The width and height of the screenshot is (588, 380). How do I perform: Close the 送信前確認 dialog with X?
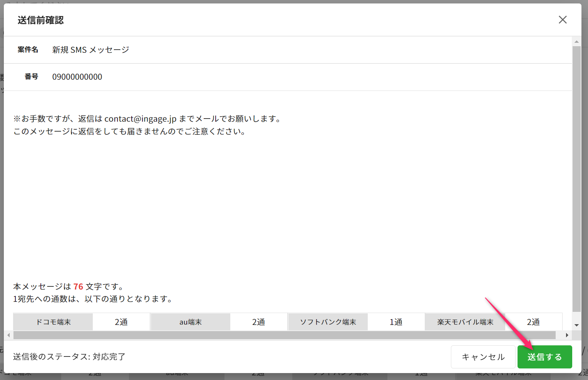(563, 20)
